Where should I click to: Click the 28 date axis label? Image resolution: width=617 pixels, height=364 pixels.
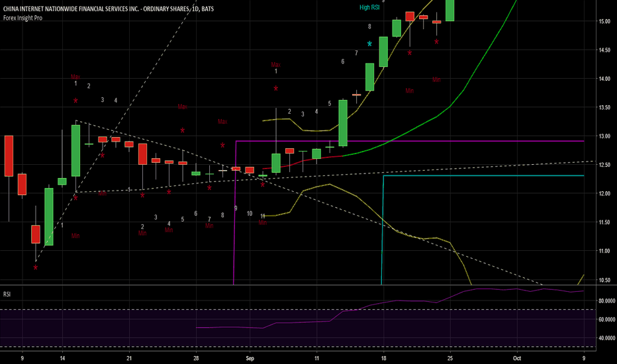click(x=196, y=359)
